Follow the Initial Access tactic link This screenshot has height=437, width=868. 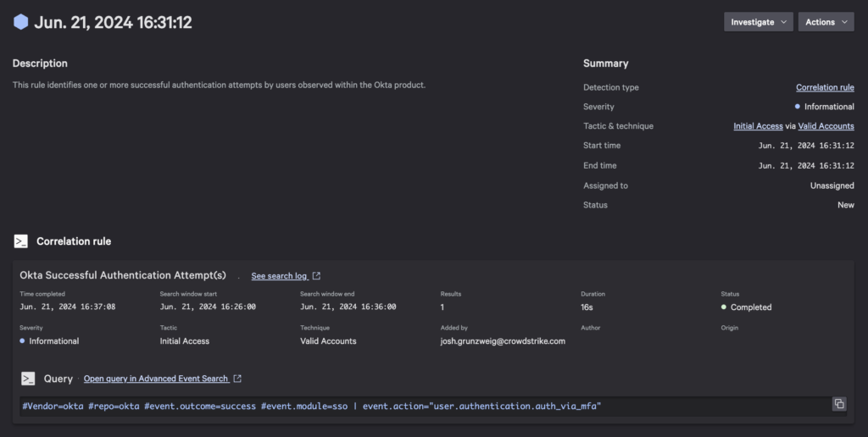758,126
